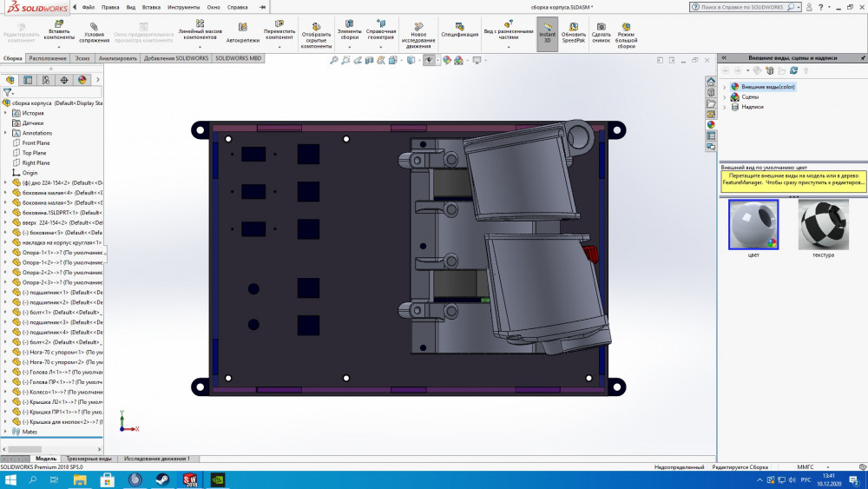
Task: Open the Спецификация bill of materials tool
Action: pyautogui.click(x=459, y=28)
